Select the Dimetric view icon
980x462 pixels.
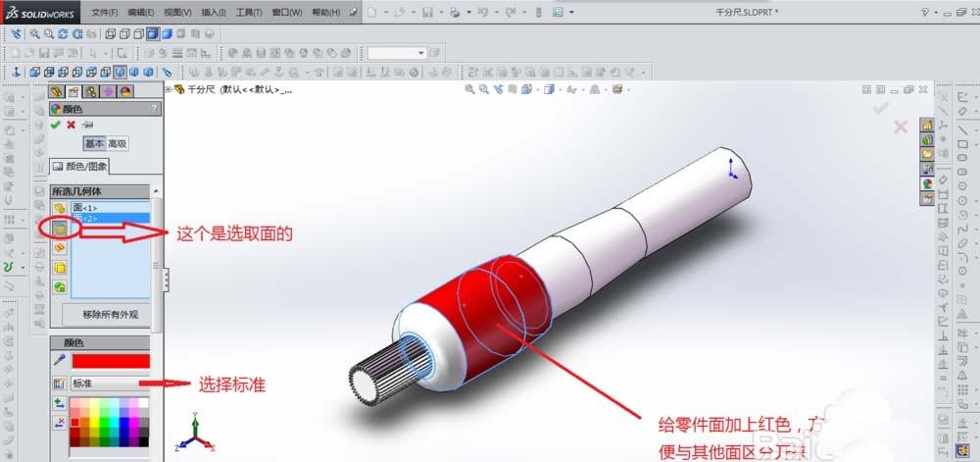(149, 72)
